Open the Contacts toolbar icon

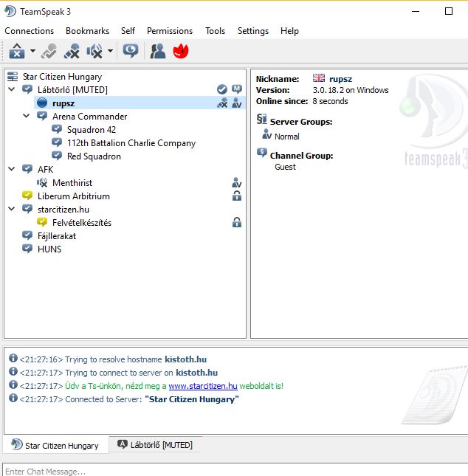[x=158, y=51]
